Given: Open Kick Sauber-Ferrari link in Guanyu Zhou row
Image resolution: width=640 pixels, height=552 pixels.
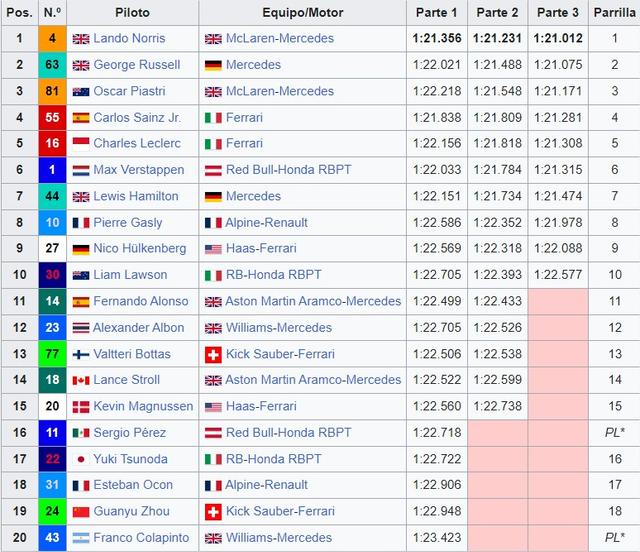Looking at the screenshot, I should [x=280, y=511].
